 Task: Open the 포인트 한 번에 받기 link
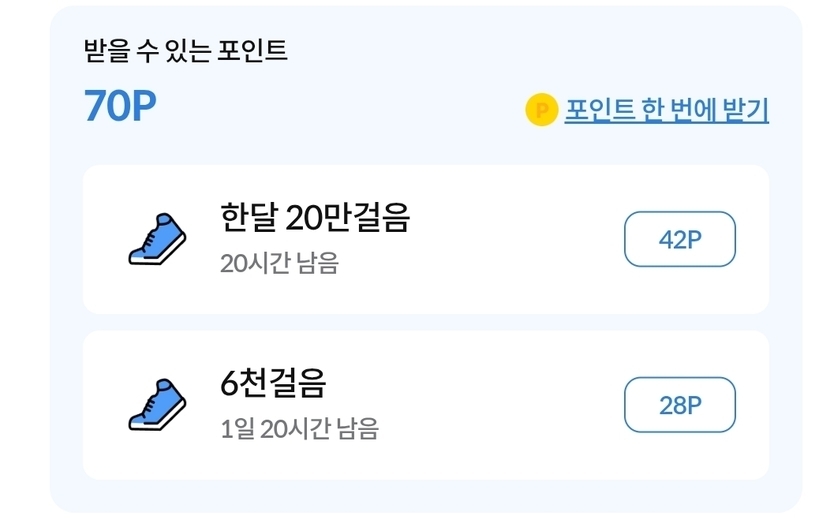click(x=666, y=110)
